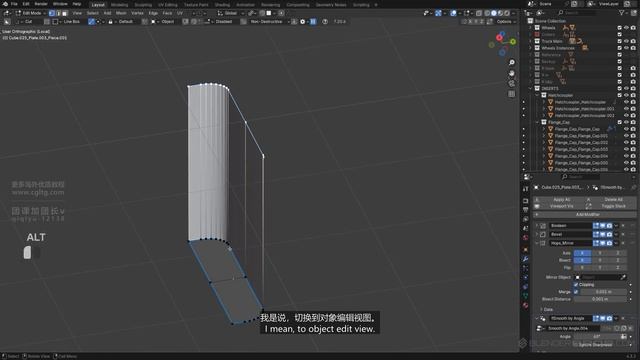
Task: Open the Mesh menu in viewport header
Action: pos(121,13)
